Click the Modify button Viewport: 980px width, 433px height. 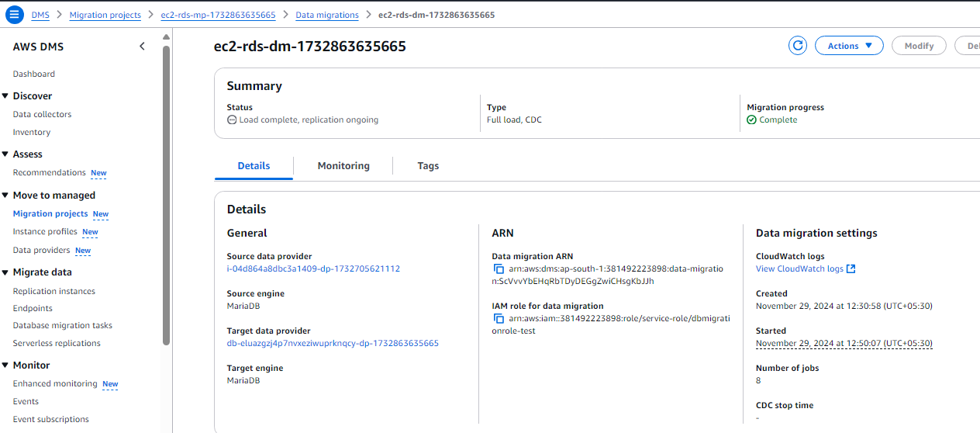point(919,46)
